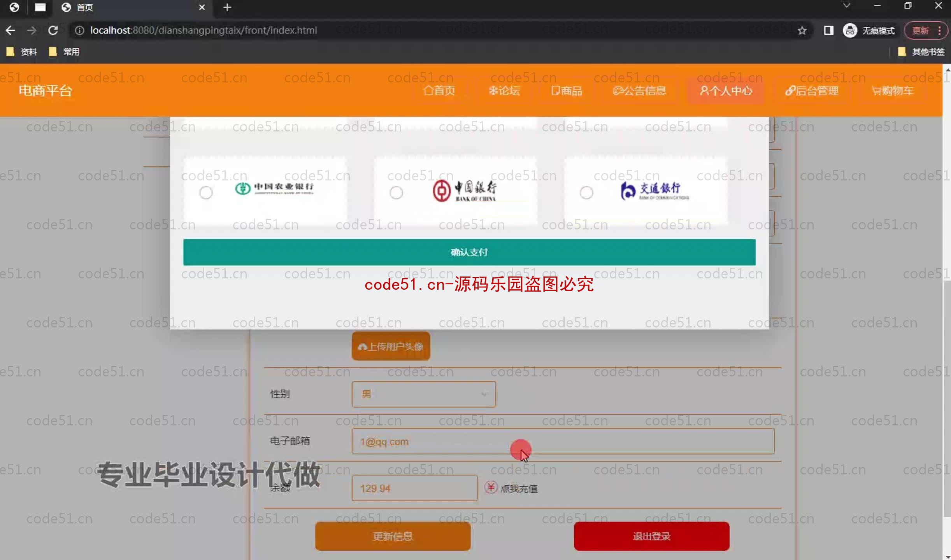The width and height of the screenshot is (951, 560).
Task: Click the yuan recharge icon
Action: click(x=491, y=487)
